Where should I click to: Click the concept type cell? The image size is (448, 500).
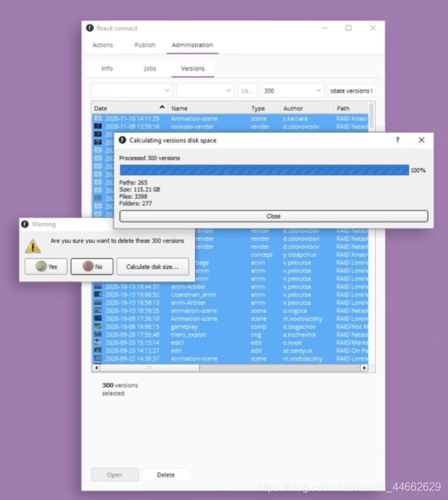(262, 254)
